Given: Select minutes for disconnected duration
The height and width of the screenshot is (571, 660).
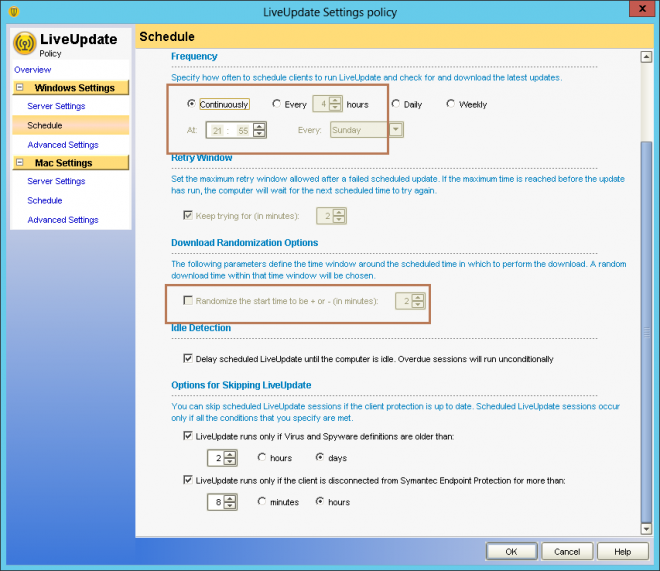Looking at the screenshot, I should click(262, 501).
